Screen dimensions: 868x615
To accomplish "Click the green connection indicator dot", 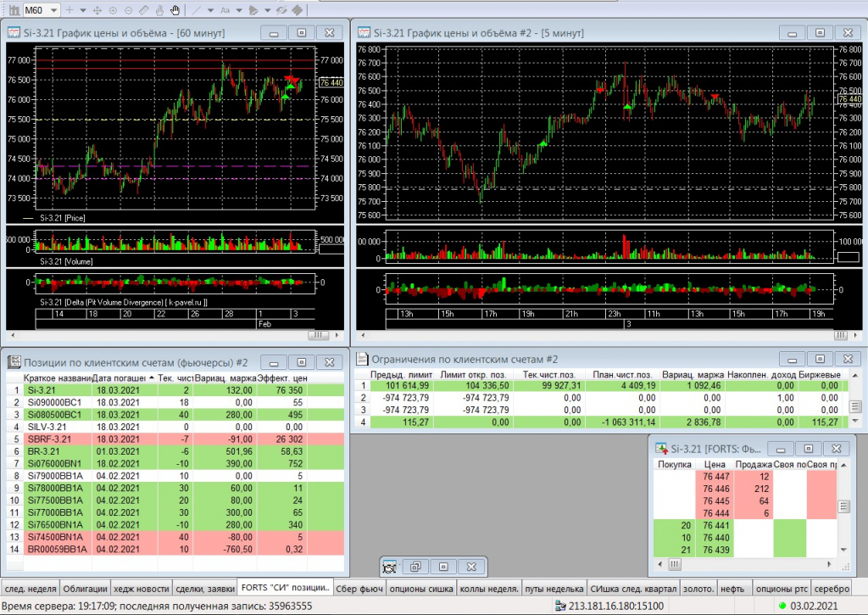I will (x=782, y=606).
